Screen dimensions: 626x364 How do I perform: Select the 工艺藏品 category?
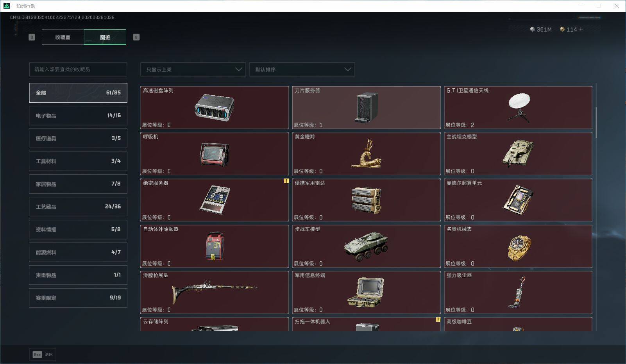[x=78, y=207]
